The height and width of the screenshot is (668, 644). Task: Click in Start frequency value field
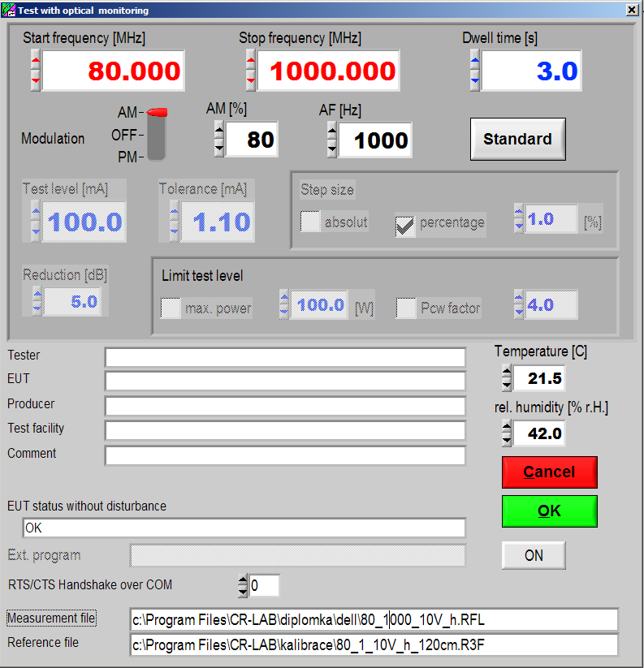[113, 71]
